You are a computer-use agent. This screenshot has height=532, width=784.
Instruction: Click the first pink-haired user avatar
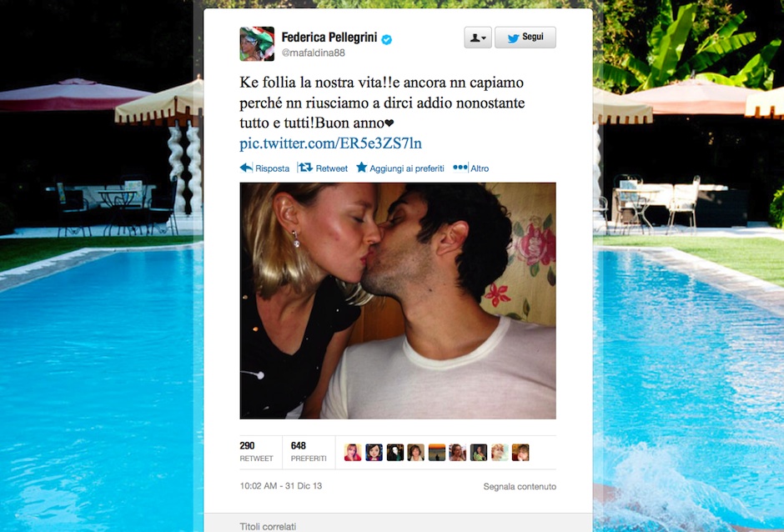pos(353,453)
